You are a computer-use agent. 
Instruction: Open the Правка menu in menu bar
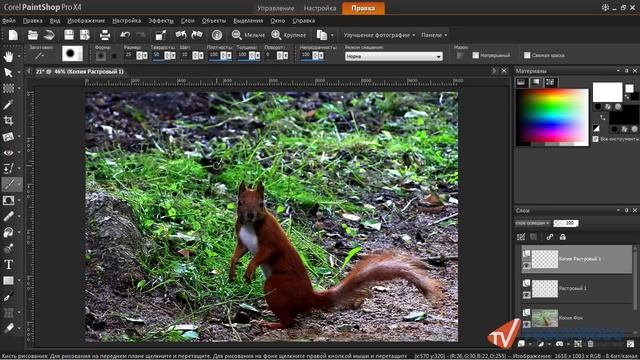point(33,20)
